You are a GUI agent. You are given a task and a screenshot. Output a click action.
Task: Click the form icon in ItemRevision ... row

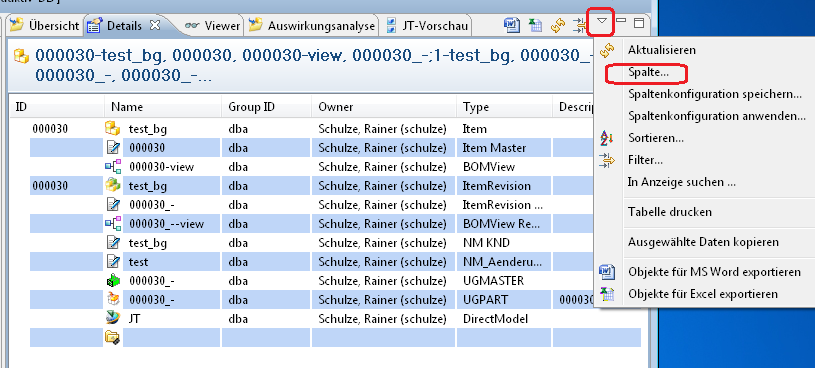coord(113,205)
